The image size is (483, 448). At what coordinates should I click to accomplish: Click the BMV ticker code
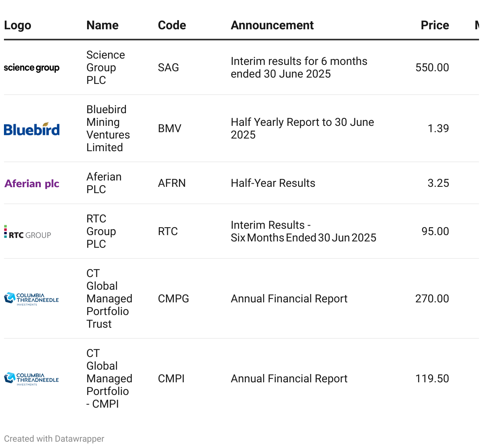(x=169, y=129)
